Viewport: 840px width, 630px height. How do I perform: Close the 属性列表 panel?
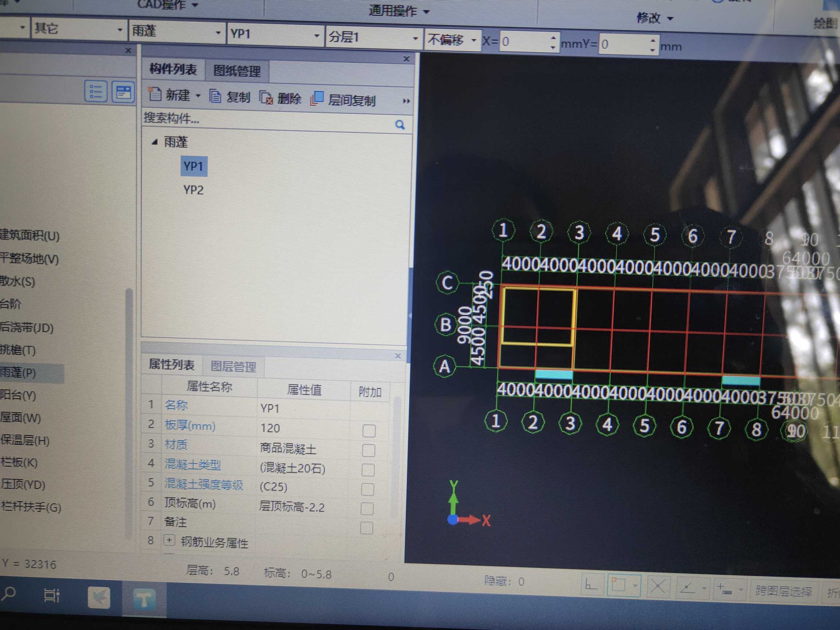click(x=398, y=356)
